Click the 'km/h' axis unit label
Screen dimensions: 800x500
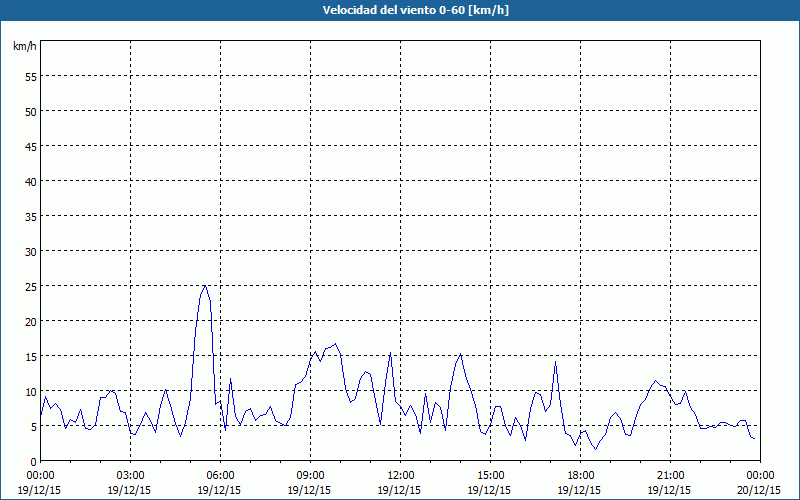click(x=24, y=46)
